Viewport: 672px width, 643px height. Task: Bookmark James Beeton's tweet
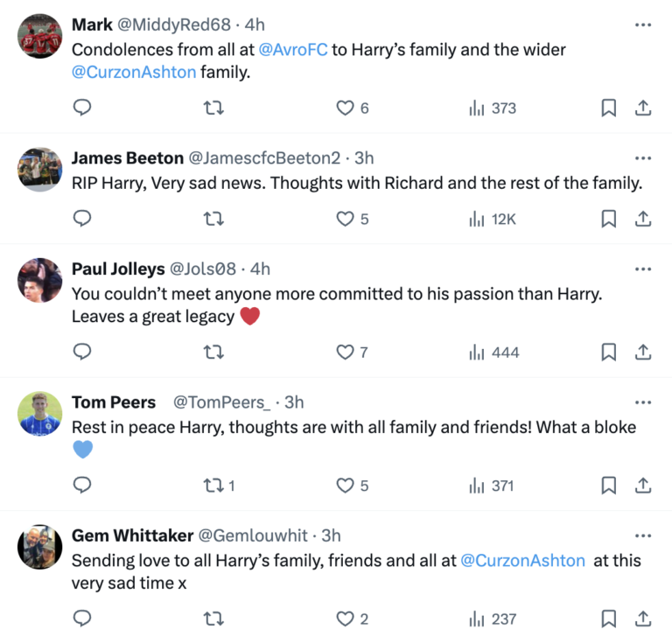[x=609, y=219]
